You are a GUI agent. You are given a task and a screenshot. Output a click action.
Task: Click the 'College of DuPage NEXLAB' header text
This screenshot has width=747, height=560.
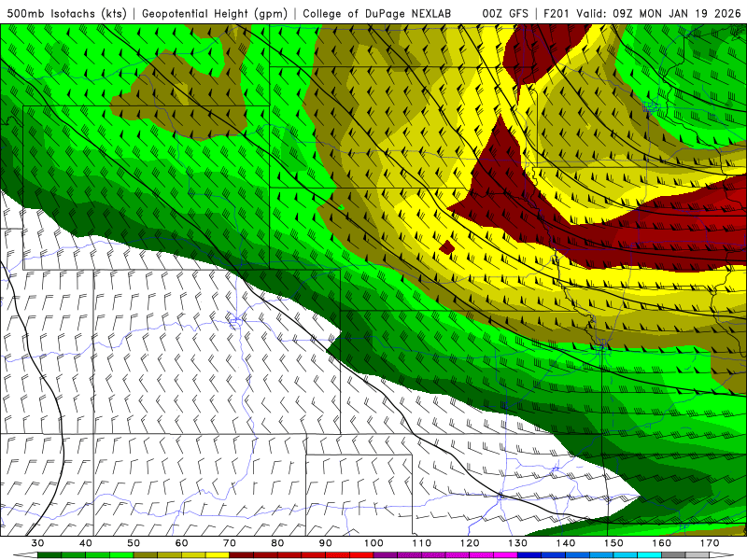[376, 13]
